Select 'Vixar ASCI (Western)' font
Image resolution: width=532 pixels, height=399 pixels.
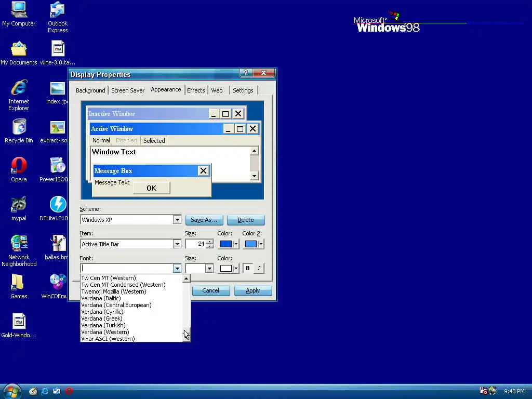click(x=131, y=339)
